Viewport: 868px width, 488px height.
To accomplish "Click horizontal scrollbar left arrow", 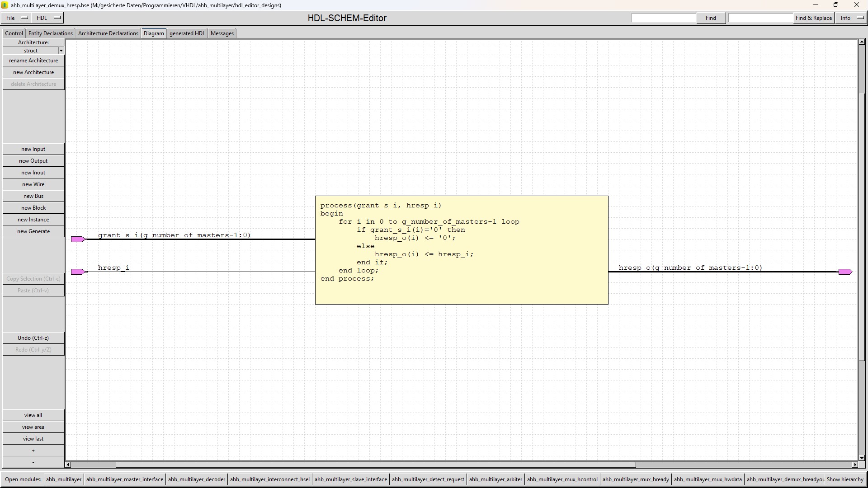I will (x=68, y=465).
